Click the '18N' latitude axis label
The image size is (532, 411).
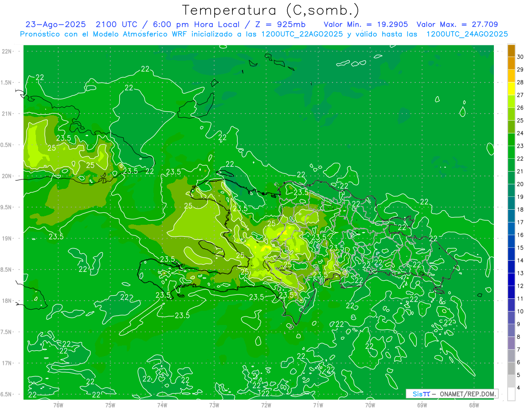(7, 301)
